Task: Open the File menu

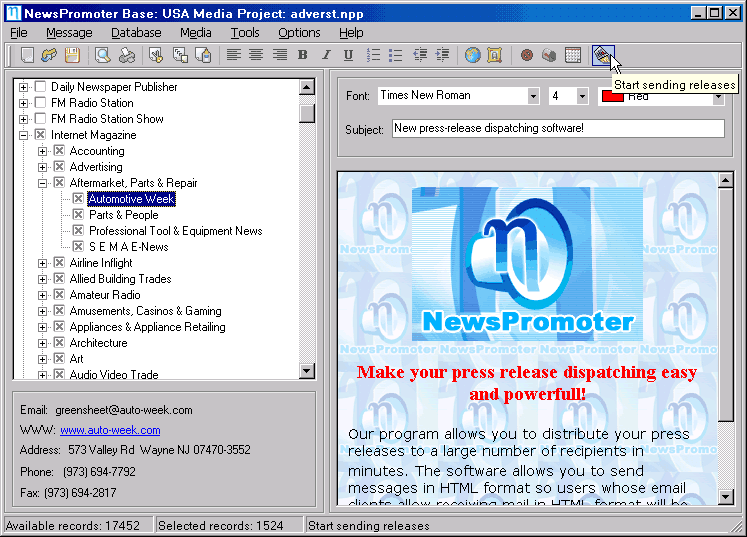Action: (x=19, y=33)
